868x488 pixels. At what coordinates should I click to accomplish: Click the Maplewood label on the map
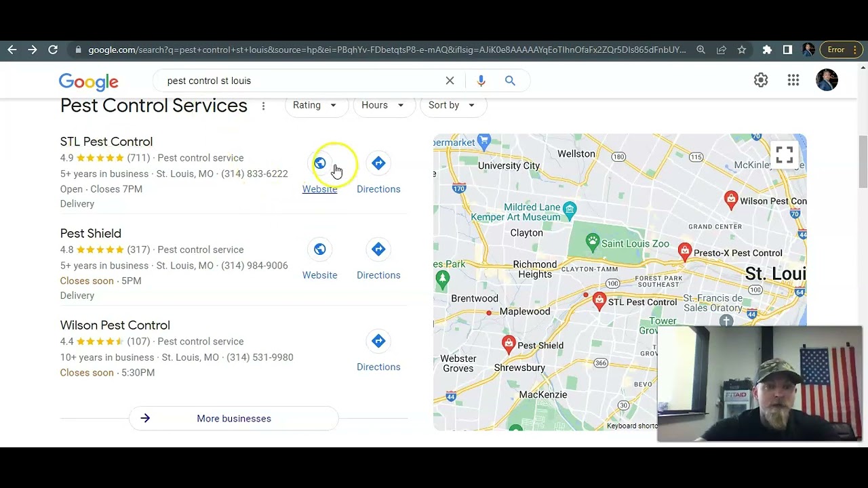tap(525, 312)
